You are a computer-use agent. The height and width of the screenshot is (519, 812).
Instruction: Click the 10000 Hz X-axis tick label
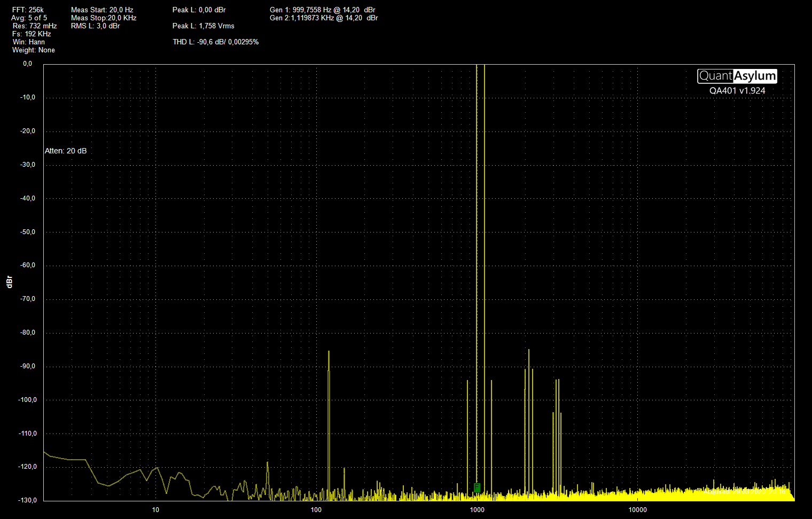637,509
